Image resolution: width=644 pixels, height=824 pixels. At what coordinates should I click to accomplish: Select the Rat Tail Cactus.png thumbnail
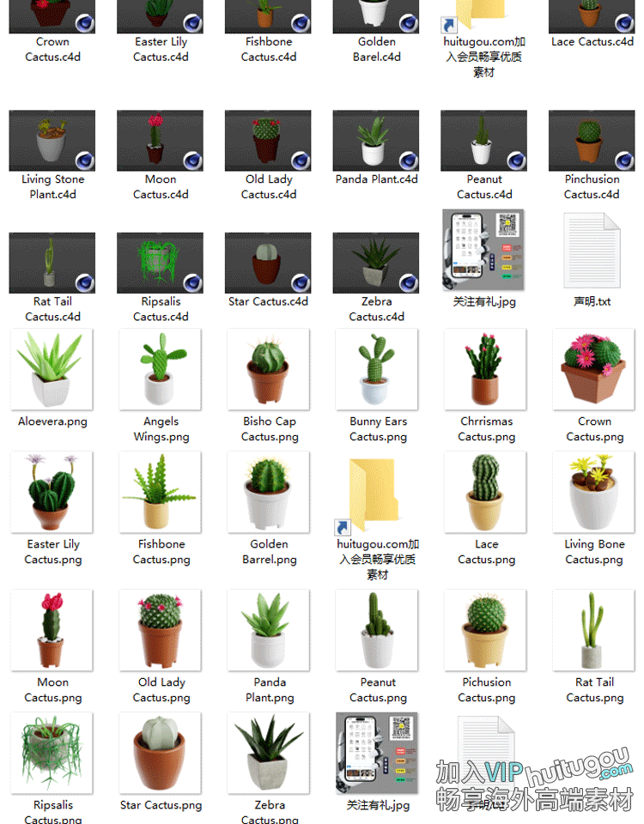click(x=593, y=630)
